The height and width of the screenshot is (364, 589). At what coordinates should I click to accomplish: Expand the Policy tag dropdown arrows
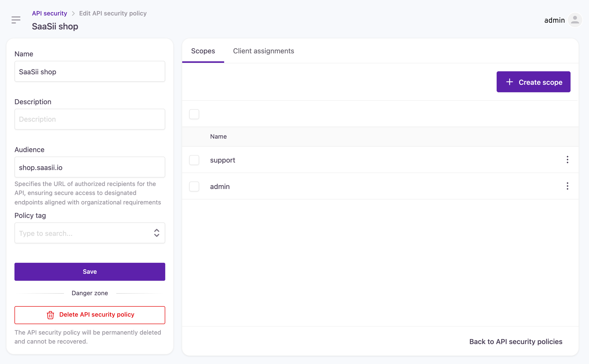(156, 233)
